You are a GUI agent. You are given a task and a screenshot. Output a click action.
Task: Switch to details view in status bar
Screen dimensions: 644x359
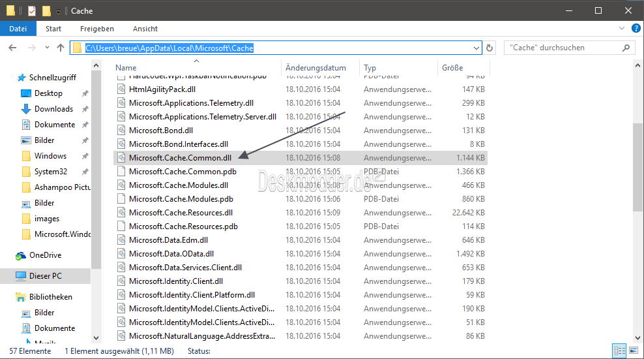coord(619,351)
